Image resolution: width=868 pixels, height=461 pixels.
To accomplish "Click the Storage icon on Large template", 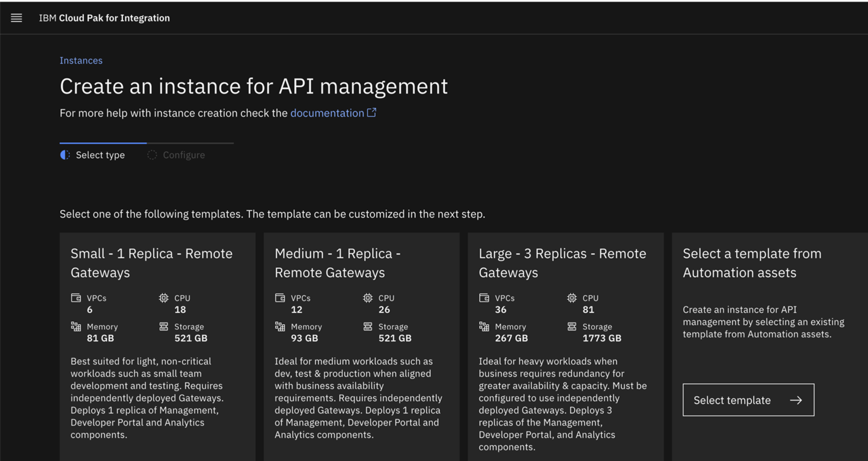I will pos(571,326).
